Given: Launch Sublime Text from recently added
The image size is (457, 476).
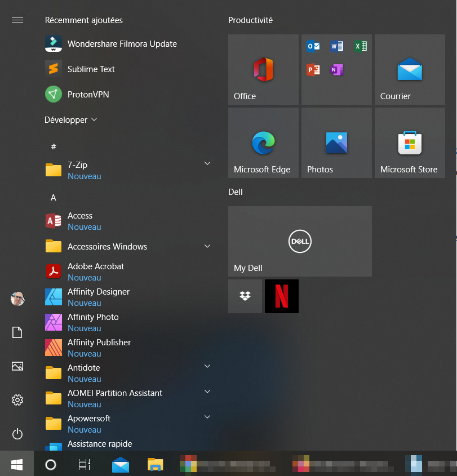Looking at the screenshot, I should 127,69.
